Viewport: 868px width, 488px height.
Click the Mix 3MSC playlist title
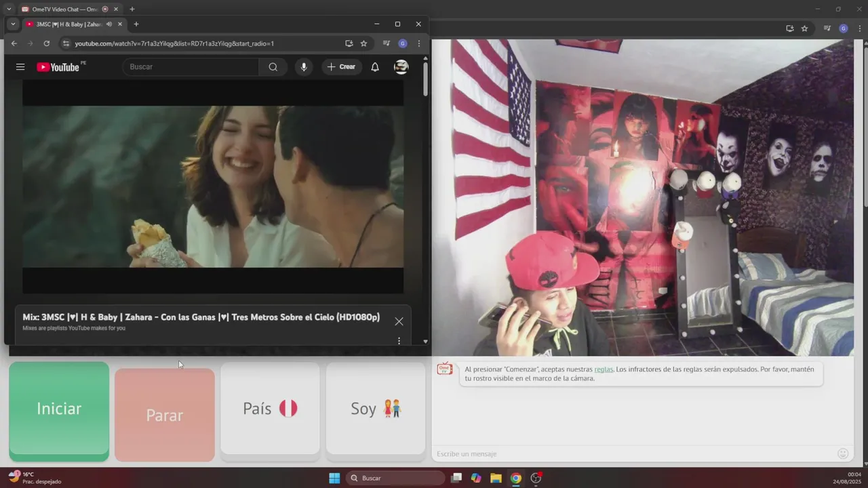click(x=201, y=317)
